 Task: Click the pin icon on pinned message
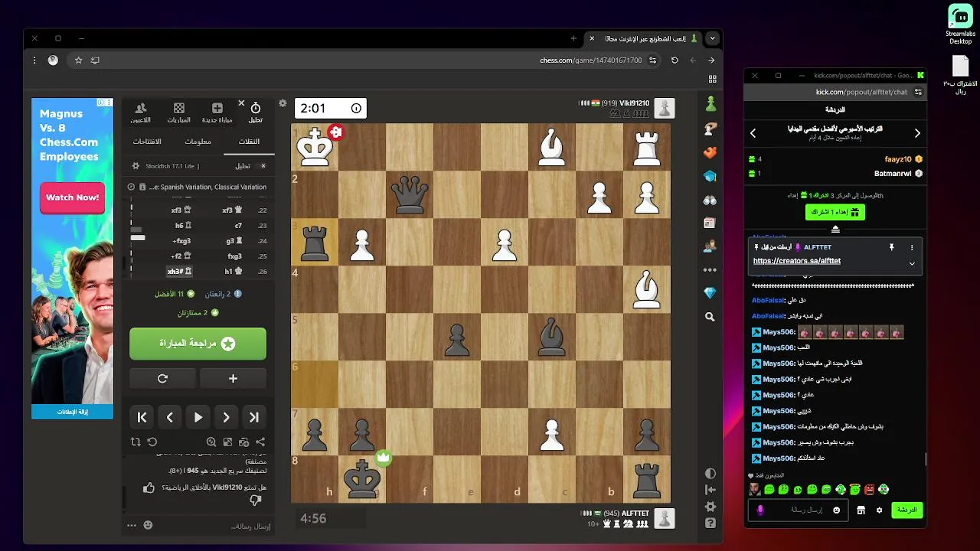(891, 247)
